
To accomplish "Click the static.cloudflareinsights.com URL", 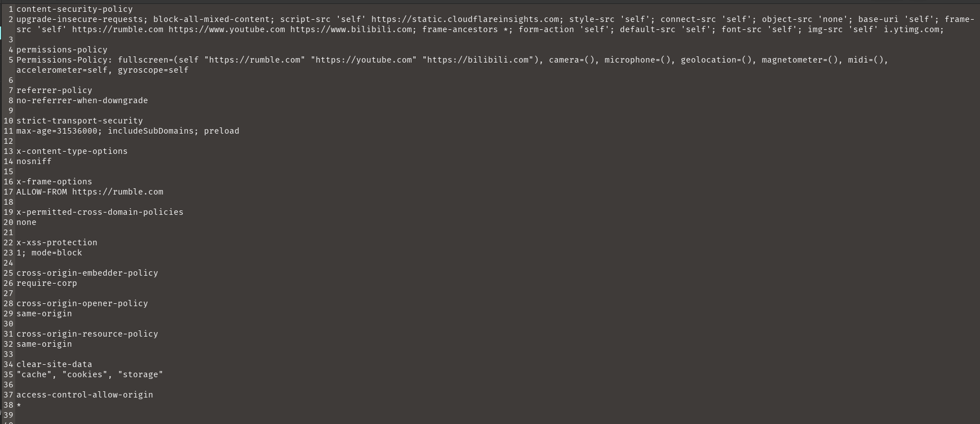I will point(465,19).
